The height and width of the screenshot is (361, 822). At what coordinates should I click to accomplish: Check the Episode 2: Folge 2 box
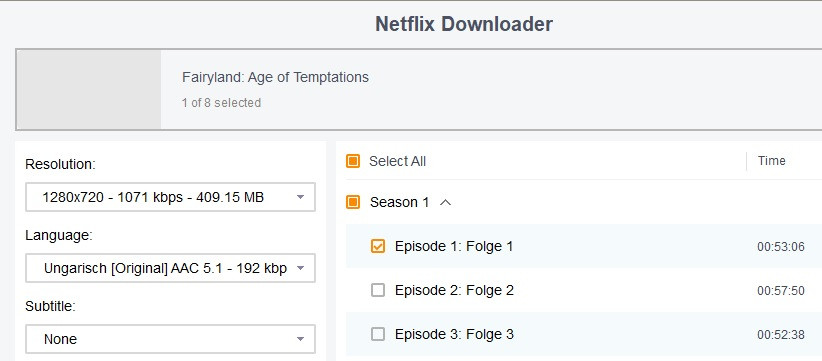[377, 290]
